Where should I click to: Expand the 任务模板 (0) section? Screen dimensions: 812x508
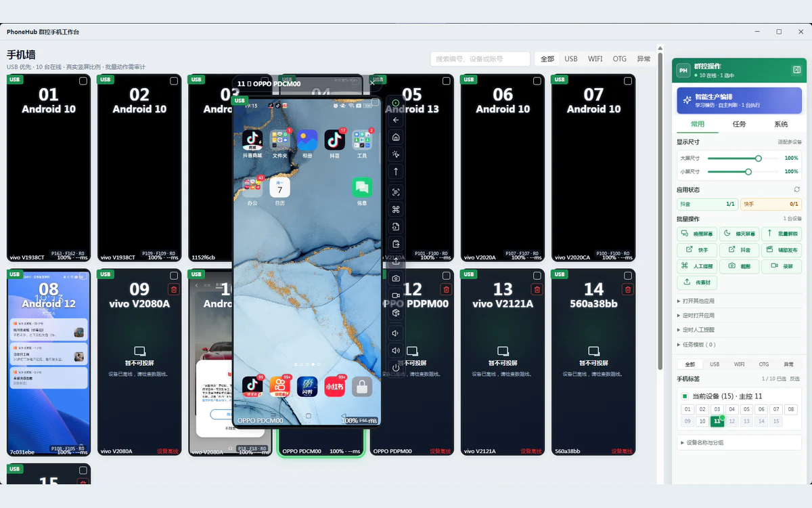pyautogui.click(x=739, y=345)
